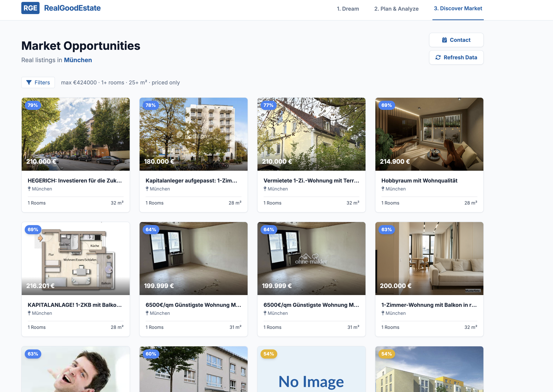Open listing titled Kapitalanleger aufgepasst
553x392 pixels.
pos(191,181)
